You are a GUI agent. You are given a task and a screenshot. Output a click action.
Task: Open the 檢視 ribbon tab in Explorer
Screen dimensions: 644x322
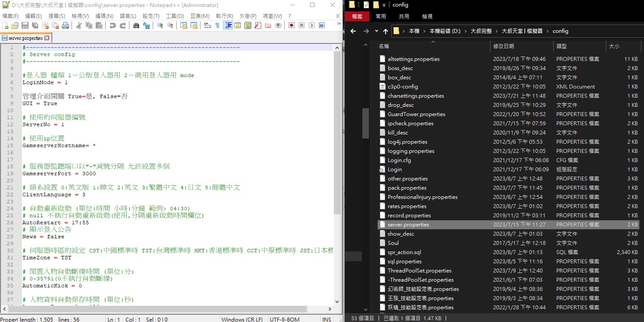pos(427,17)
